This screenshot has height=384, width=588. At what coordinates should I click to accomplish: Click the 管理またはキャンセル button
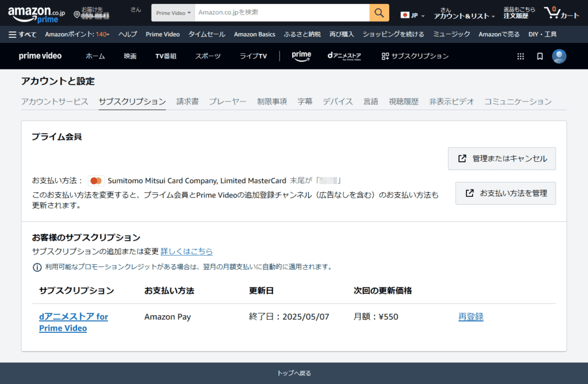coord(502,158)
